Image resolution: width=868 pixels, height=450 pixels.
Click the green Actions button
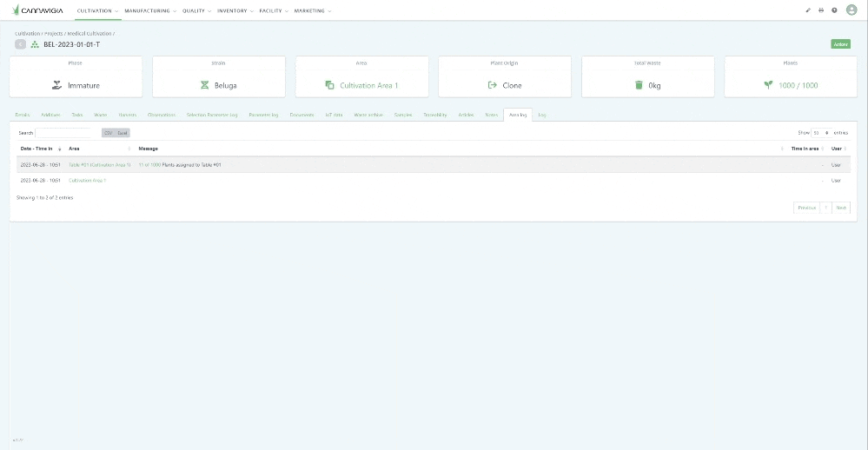[840, 44]
